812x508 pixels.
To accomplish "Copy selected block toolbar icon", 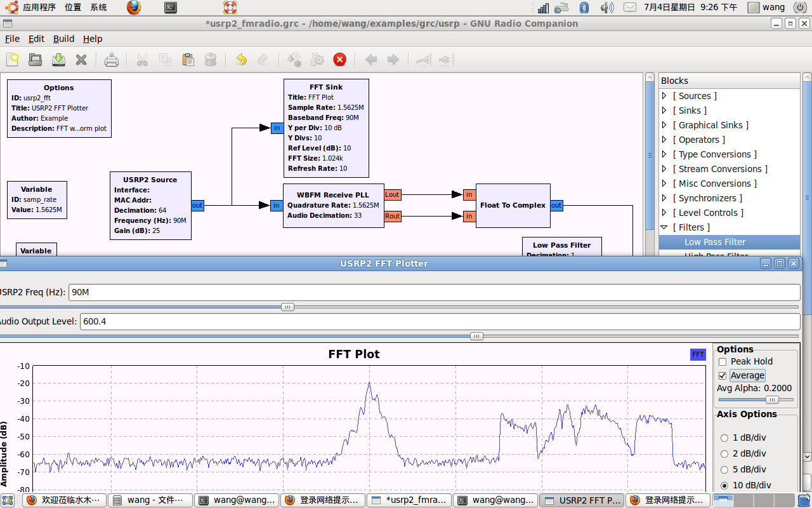I will click(165, 60).
